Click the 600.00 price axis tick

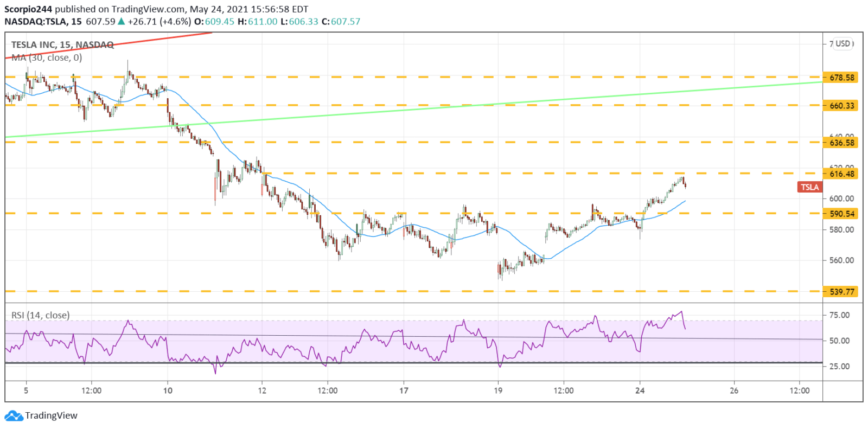tap(841, 199)
